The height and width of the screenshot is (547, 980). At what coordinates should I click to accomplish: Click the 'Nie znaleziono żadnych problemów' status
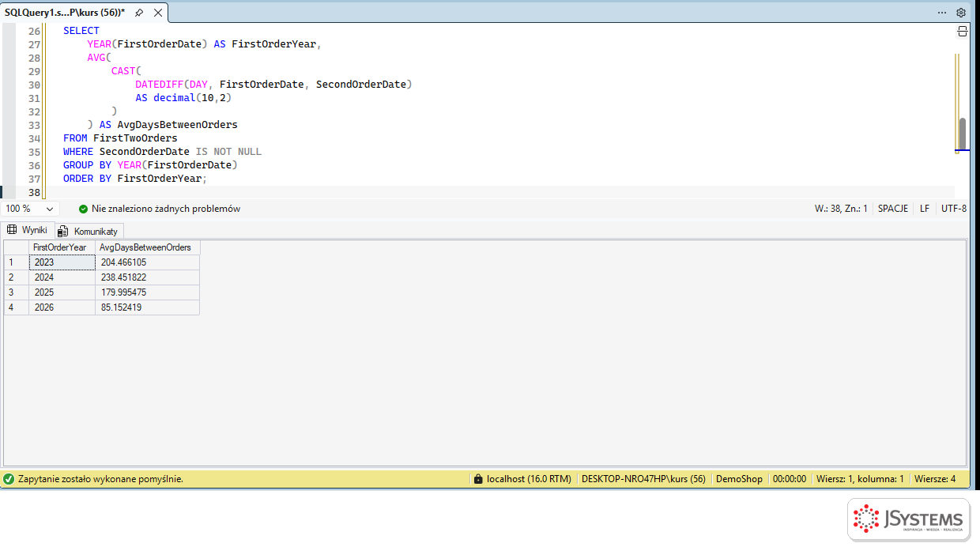click(166, 209)
